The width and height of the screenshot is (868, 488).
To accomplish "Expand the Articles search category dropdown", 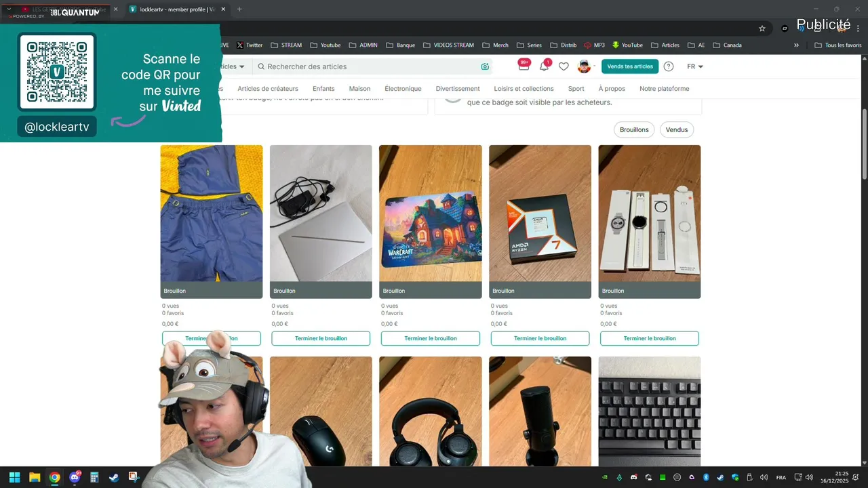I will pyautogui.click(x=233, y=66).
